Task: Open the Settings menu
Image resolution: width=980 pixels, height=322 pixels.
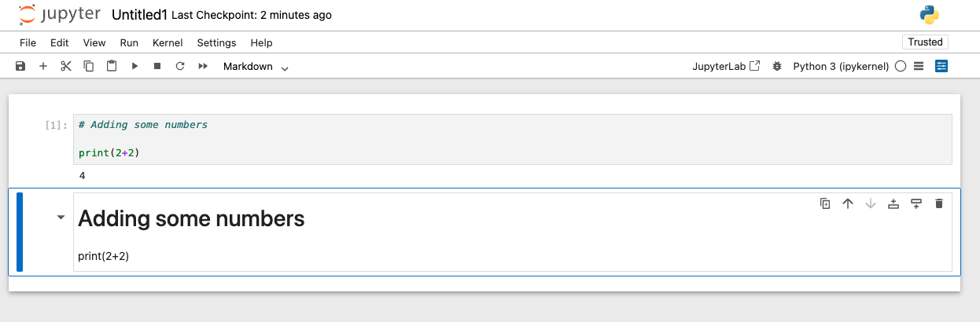Action: click(216, 42)
